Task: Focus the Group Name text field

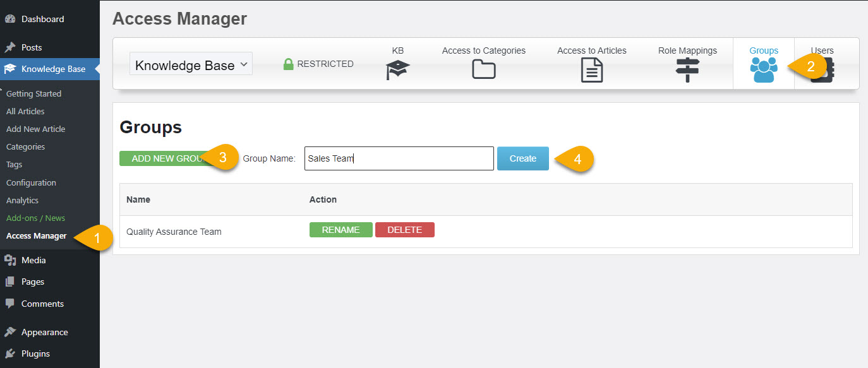Action: (x=398, y=158)
